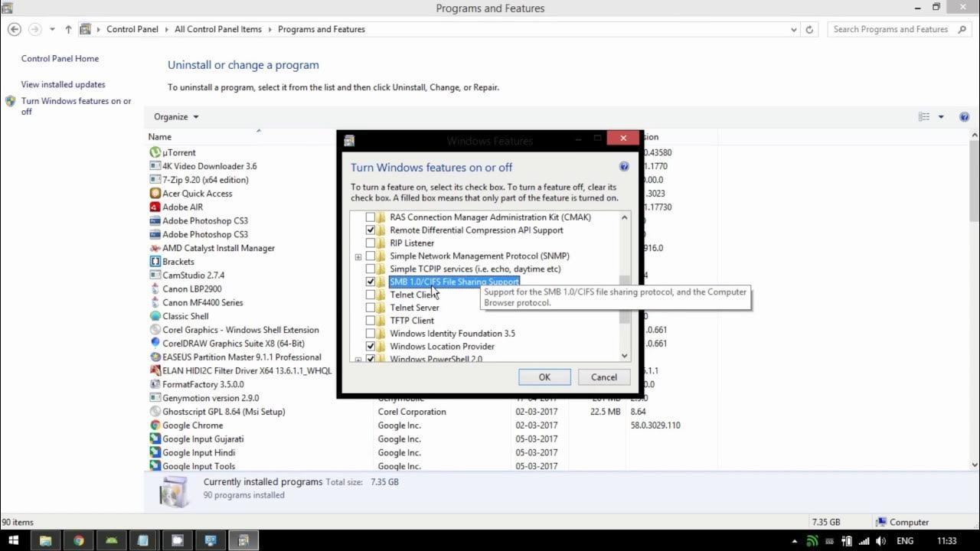Open the view options dropdown arrow
The height and width of the screenshot is (551, 980).
pos(941,117)
